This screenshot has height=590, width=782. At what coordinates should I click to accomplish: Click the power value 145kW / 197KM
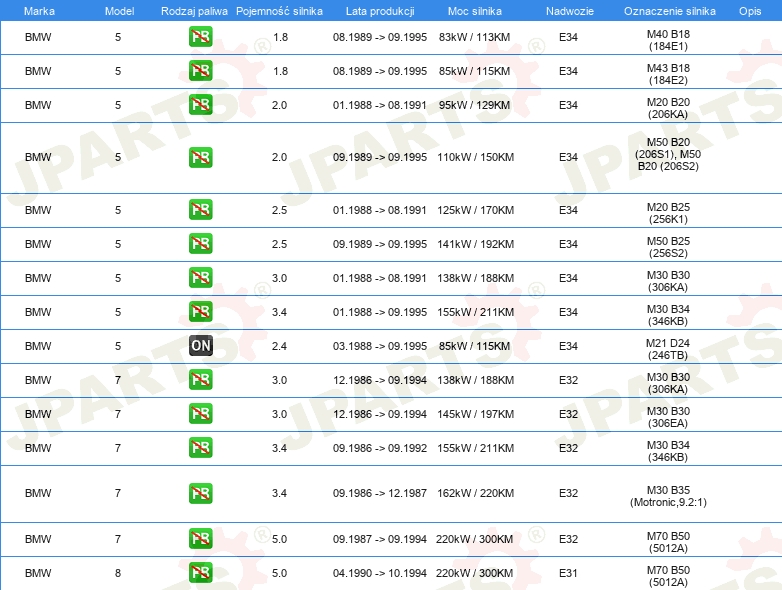[475, 414]
